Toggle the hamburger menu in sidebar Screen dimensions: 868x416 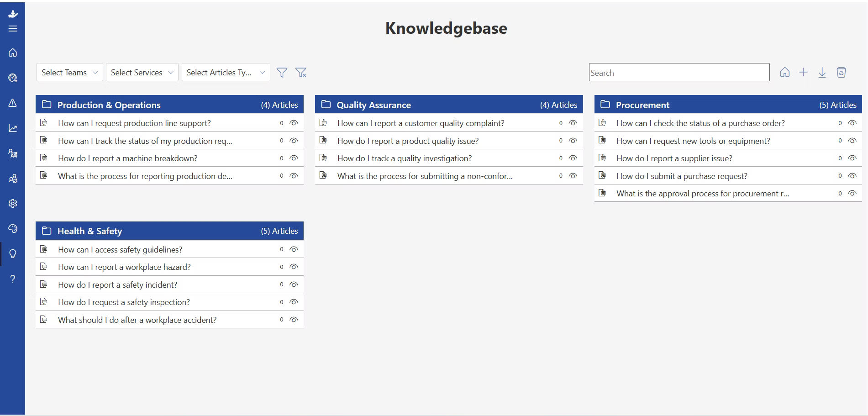pos(13,29)
